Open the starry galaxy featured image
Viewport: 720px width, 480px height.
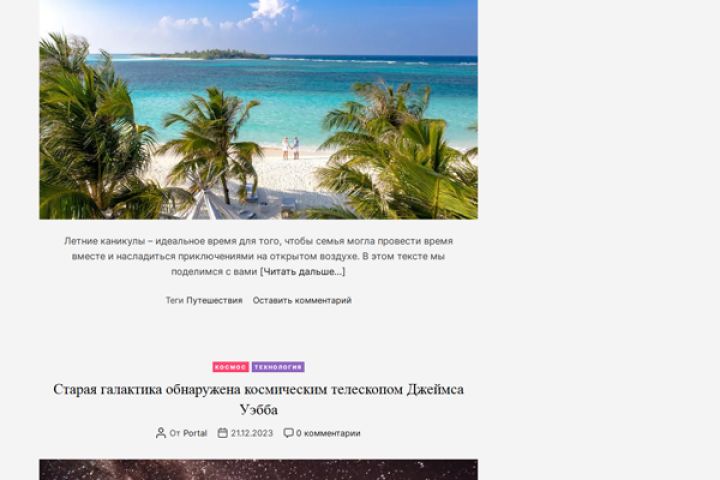[259, 469]
